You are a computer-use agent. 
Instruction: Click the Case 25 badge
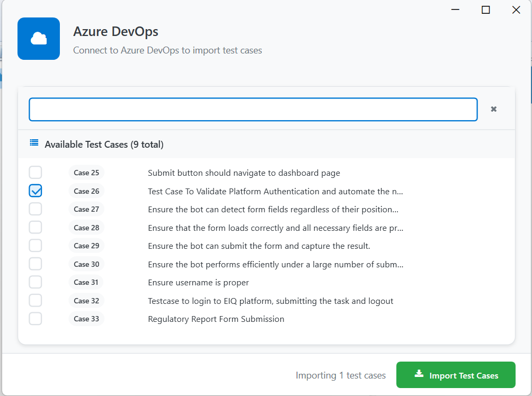[x=86, y=173]
